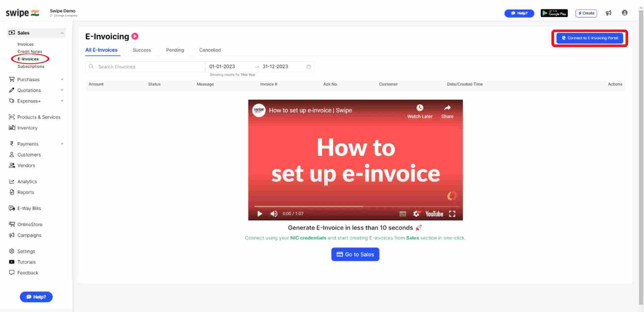Click the end date 31-12-2023
This screenshot has width=644, height=312.
[x=275, y=66]
